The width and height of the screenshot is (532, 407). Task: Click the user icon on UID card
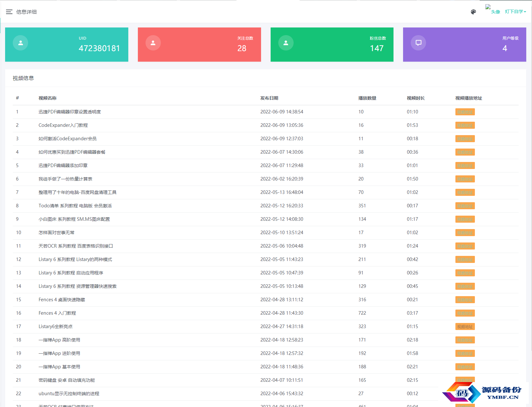20,43
